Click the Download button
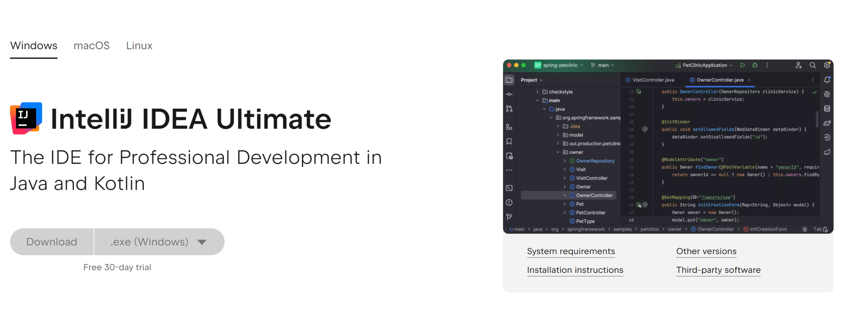The image size is (868, 324). (52, 242)
